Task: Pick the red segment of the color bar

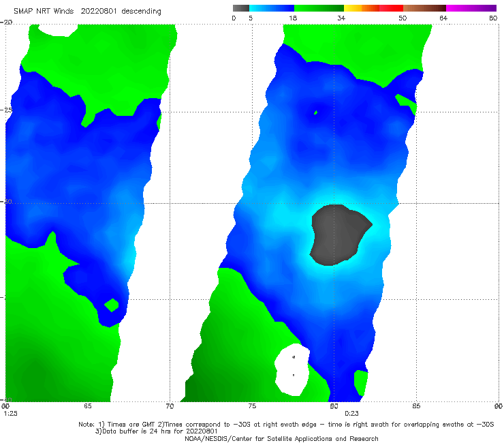Action: pyautogui.click(x=391, y=8)
